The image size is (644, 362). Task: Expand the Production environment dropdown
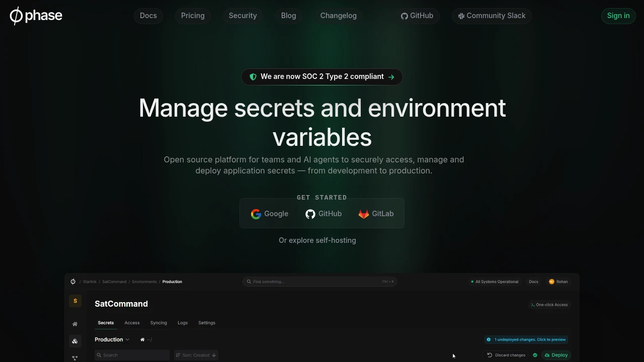click(112, 339)
